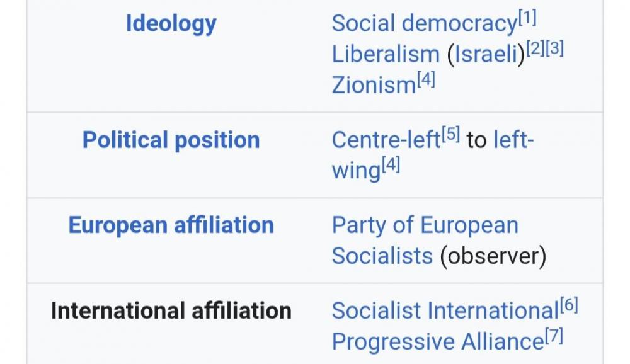Open the Political position header link
The height and width of the screenshot is (364, 630).
[171, 140]
